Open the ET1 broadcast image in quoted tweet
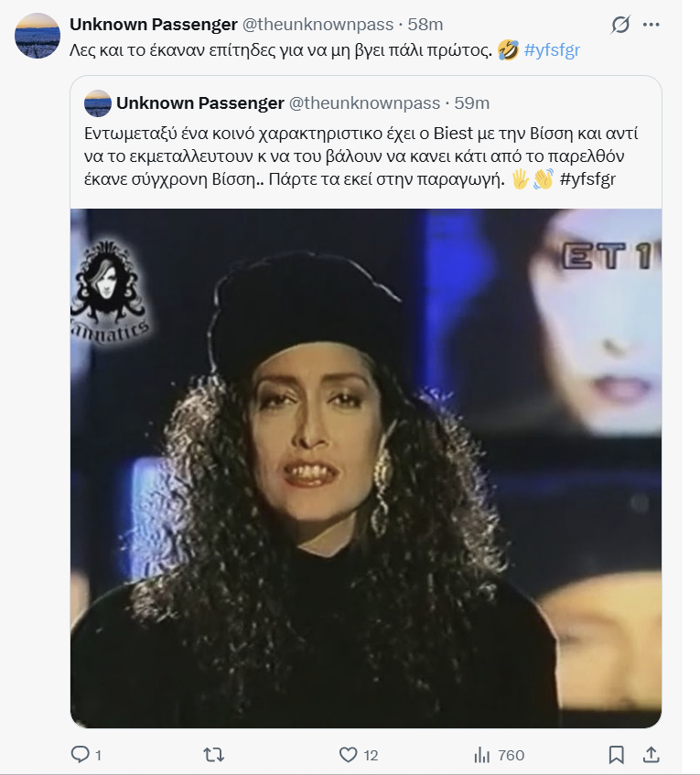This screenshot has height=775, width=700. tap(366, 468)
